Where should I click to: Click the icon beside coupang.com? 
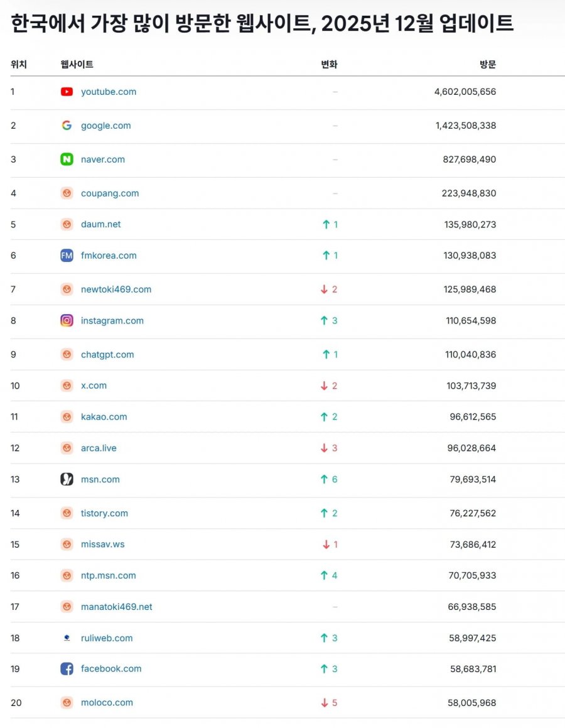tap(67, 193)
